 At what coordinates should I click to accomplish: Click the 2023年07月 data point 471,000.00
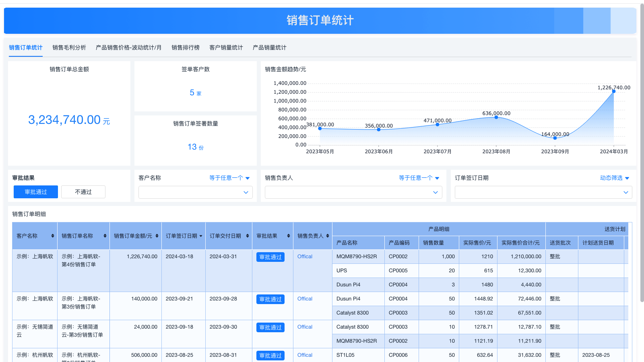coord(438,124)
